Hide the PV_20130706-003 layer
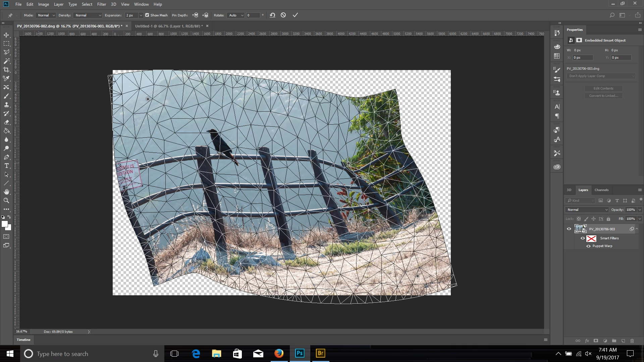The image size is (644, 362). pyautogui.click(x=569, y=229)
